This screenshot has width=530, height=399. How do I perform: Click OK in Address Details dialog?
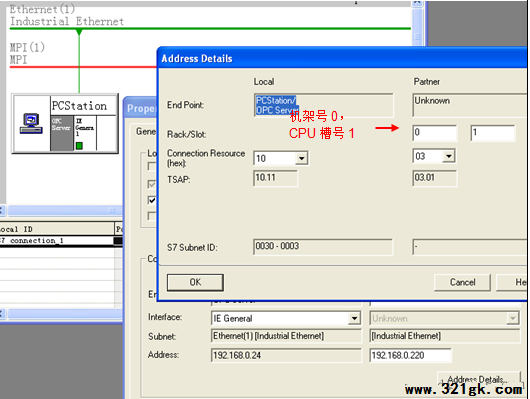click(x=195, y=282)
